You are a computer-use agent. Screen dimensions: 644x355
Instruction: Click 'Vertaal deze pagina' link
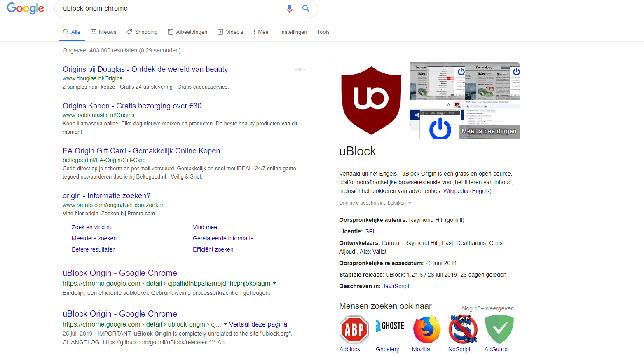pyautogui.click(x=258, y=324)
